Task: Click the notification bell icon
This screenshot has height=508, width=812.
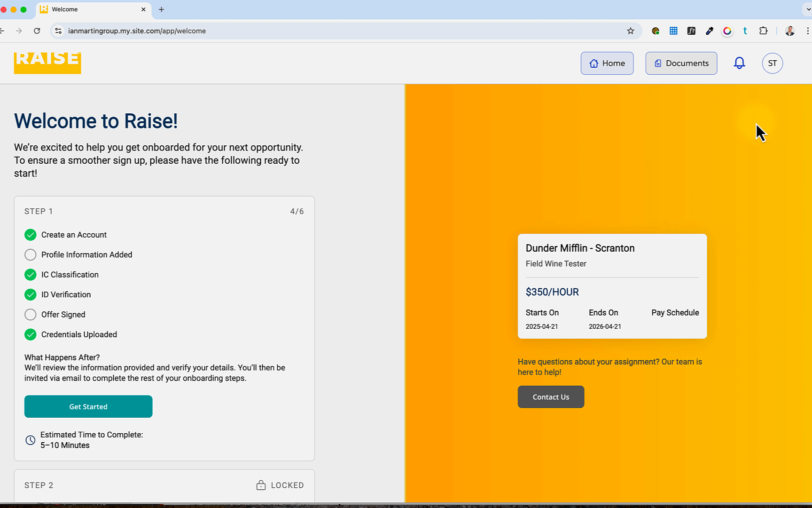Action: tap(739, 63)
